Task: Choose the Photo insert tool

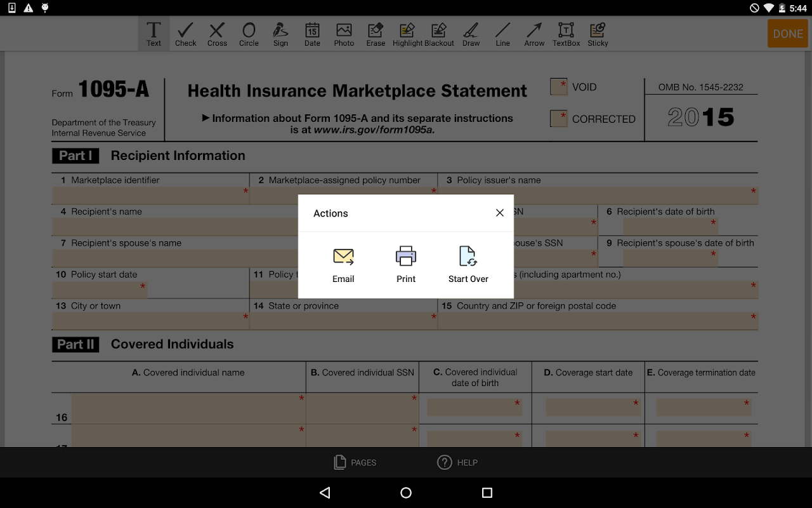Action: 344,34
